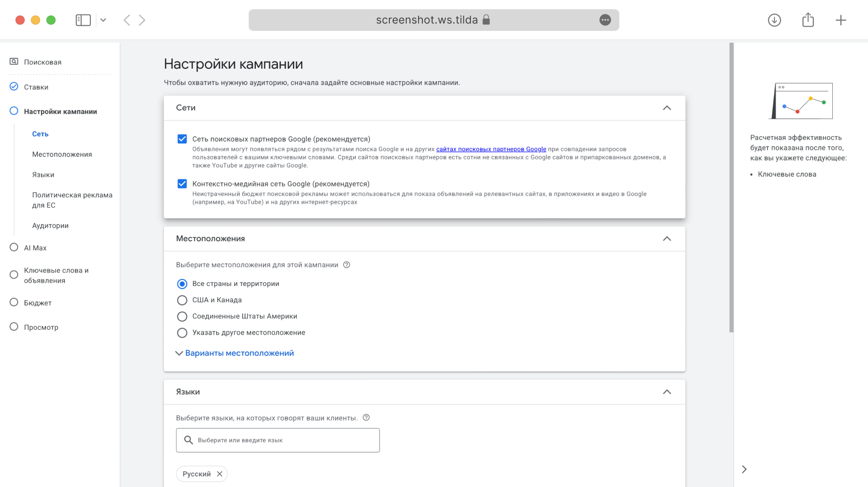This screenshot has width=868, height=487.
Task: Open the сайтах поисковых партнеров Google link
Action: pos(491,149)
